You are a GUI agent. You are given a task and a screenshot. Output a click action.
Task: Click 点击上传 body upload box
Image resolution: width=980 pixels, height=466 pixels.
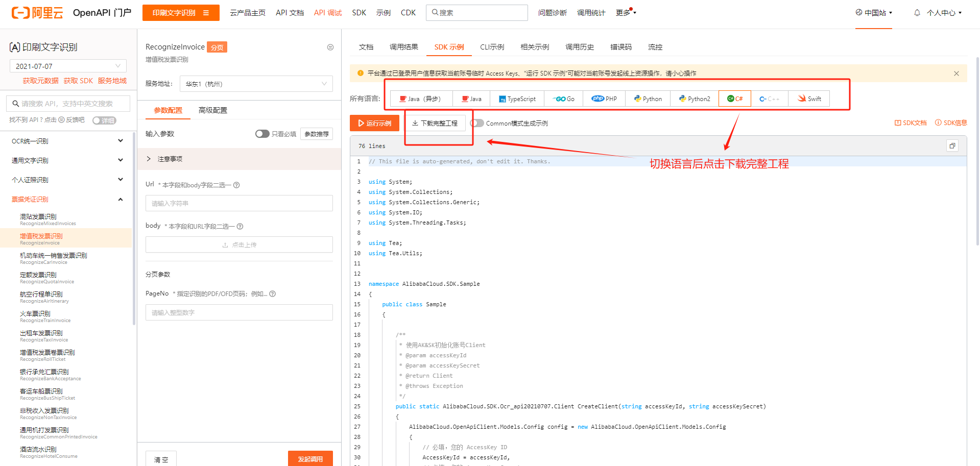pyautogui.click(x=239, y=244)
